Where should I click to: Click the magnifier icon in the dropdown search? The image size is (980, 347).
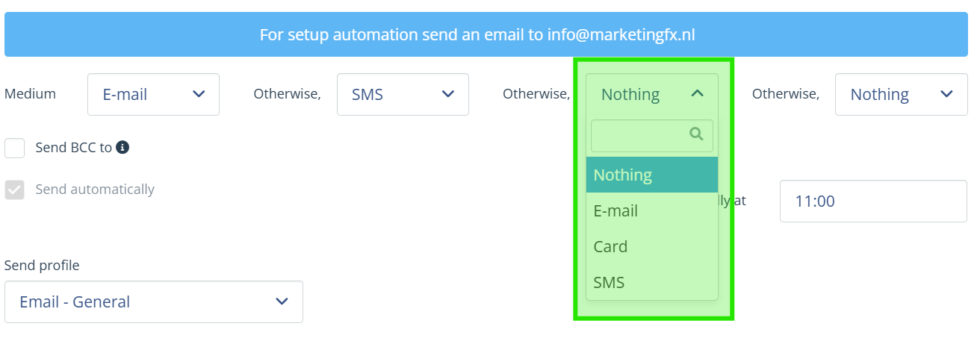(697, 134)
